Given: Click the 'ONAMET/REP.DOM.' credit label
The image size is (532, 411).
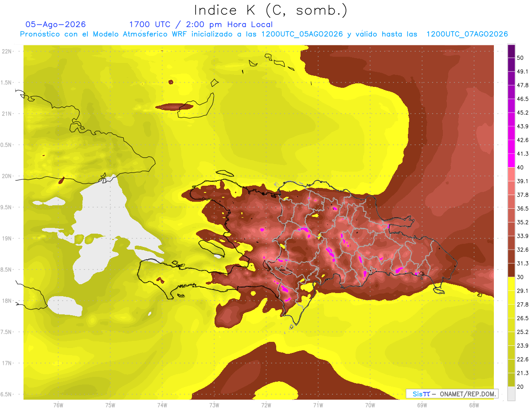Looking at the screenshot, I should [467, 394].
